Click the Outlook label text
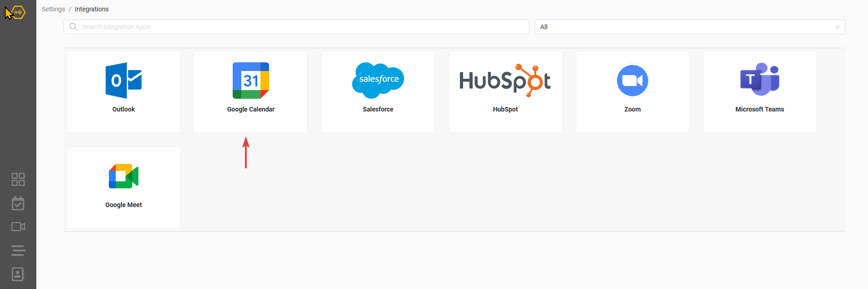868x289 pixels. [x=124, y=109]
